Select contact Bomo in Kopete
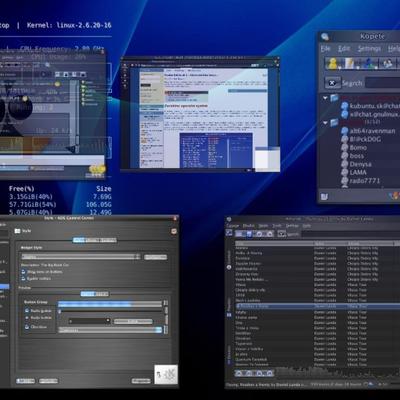The height and width of the screenshot is (400, 400). (354, 147)
